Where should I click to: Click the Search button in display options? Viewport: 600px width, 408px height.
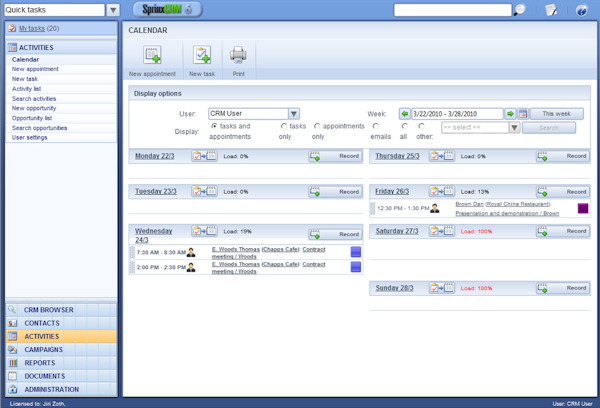[x=549, y=128]
